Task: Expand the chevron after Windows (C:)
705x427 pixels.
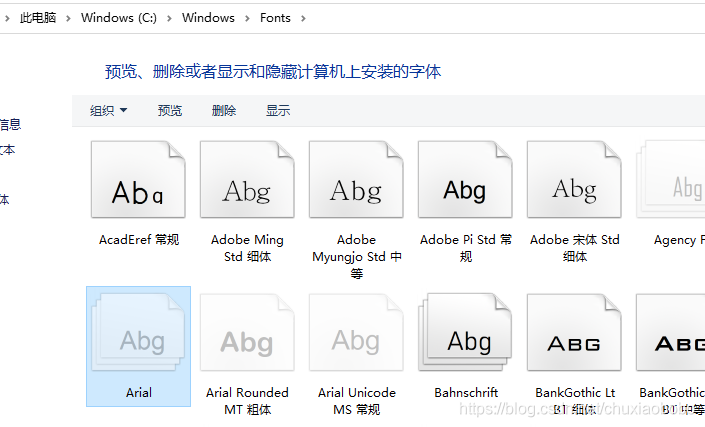Action: [170, 18]
